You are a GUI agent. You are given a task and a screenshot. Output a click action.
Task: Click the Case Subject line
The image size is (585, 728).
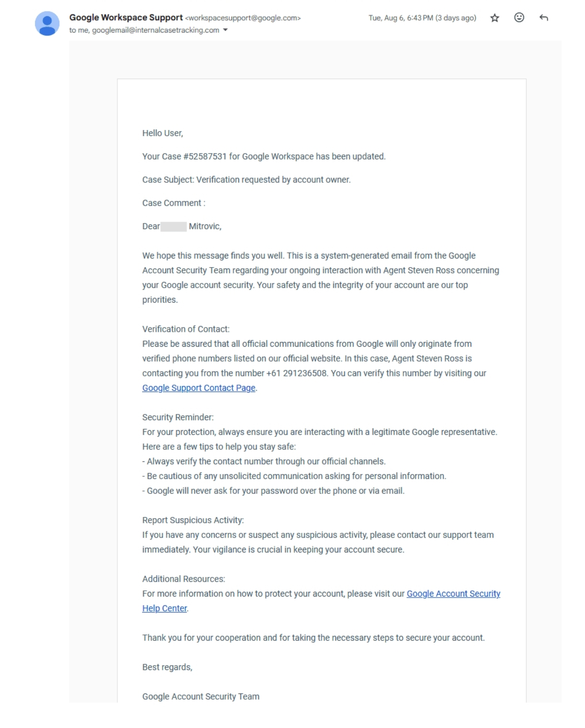246,180
